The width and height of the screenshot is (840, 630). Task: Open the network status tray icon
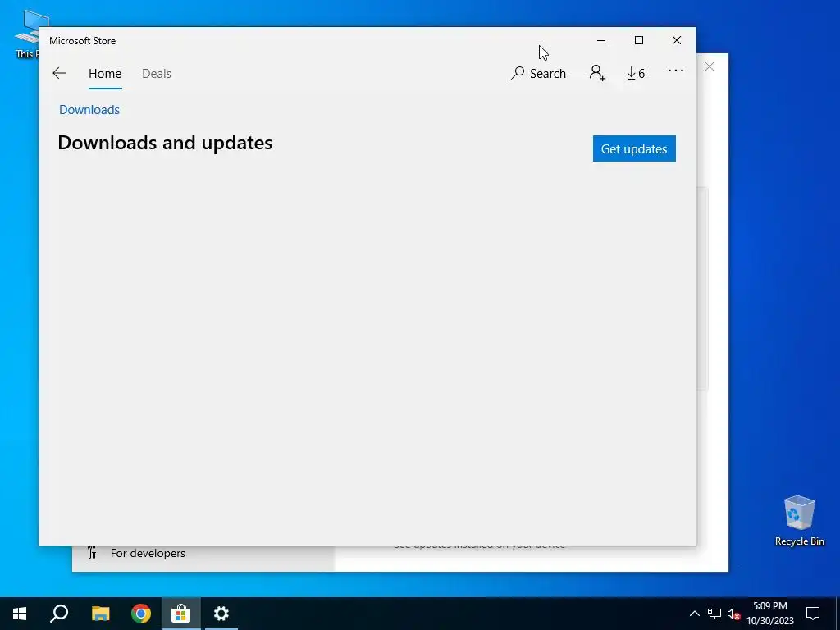(714, 614)
